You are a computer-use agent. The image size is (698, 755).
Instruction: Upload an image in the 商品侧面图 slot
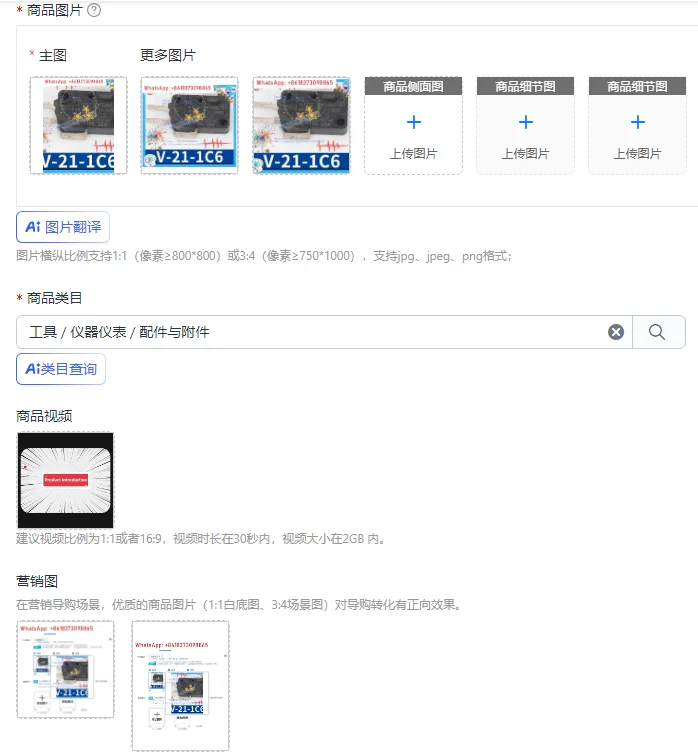(x=414, y=125)
